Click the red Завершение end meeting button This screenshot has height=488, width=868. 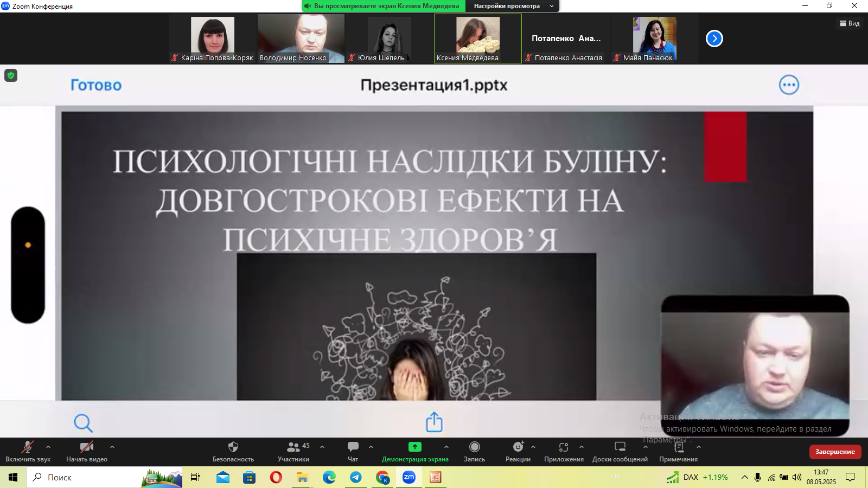click(835, 452)
